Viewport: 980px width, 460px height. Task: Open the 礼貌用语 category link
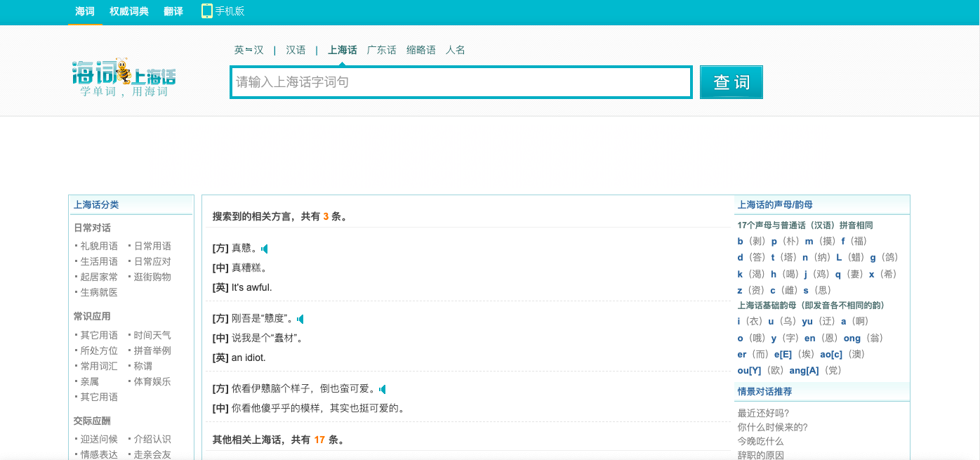[99, 246]
